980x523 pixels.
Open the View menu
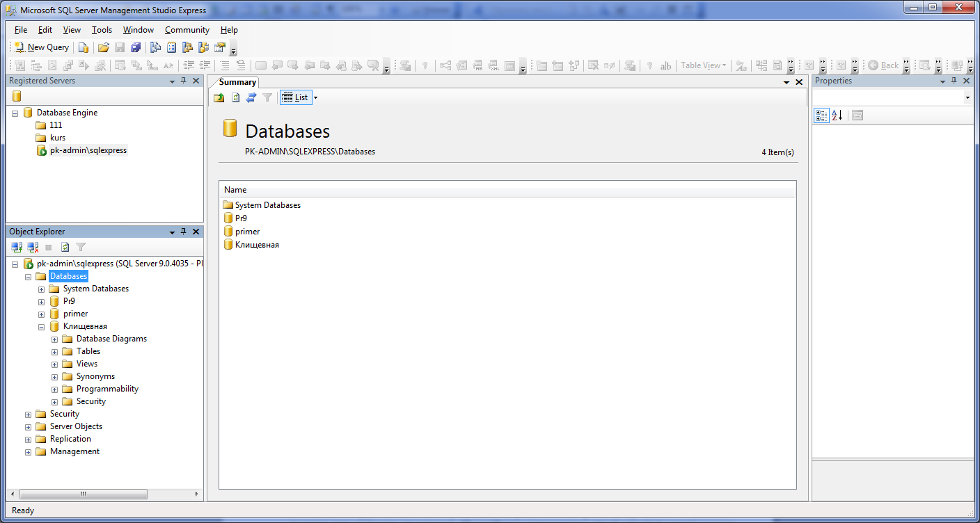72,30
